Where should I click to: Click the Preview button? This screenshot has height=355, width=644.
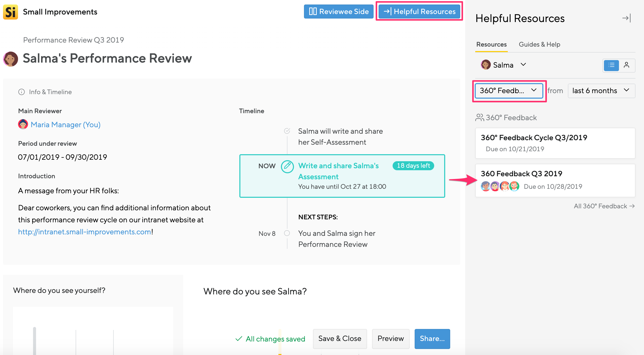pos(391,338)
